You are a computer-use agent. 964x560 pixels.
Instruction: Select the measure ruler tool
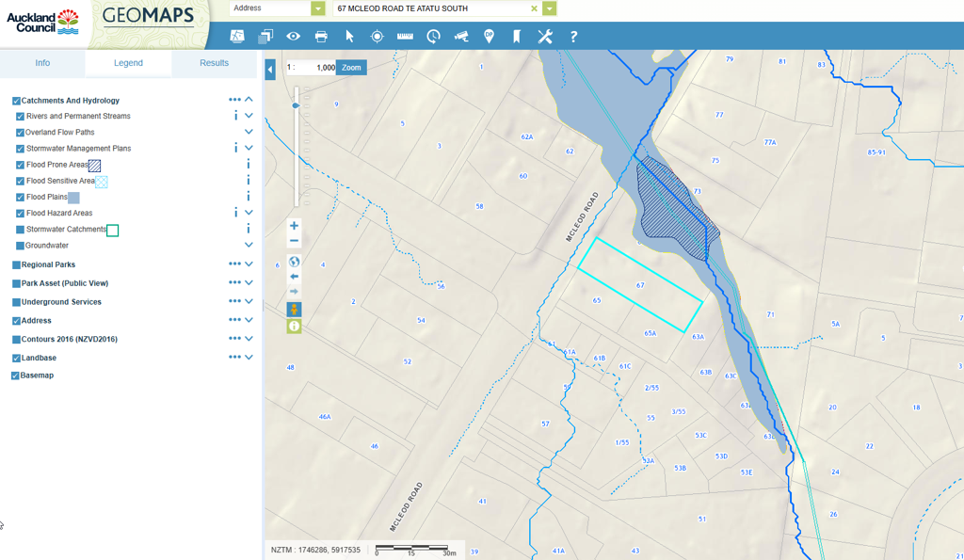point(405,37)
